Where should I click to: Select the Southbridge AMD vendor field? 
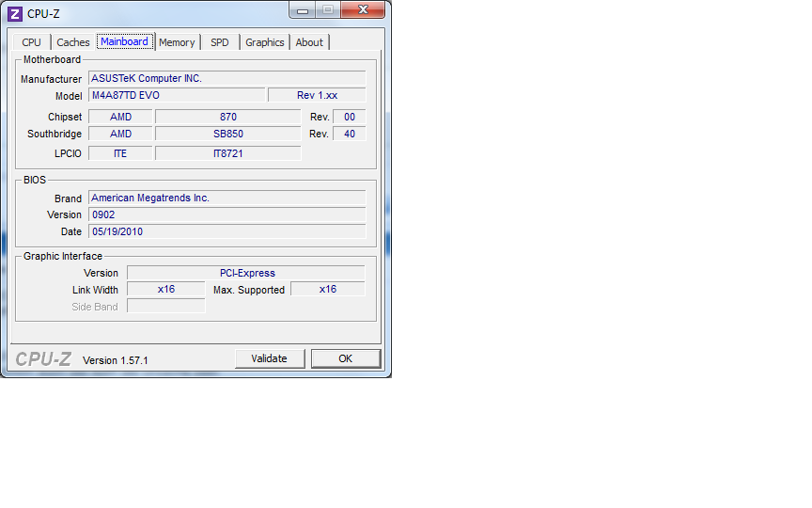click(120, 134)
